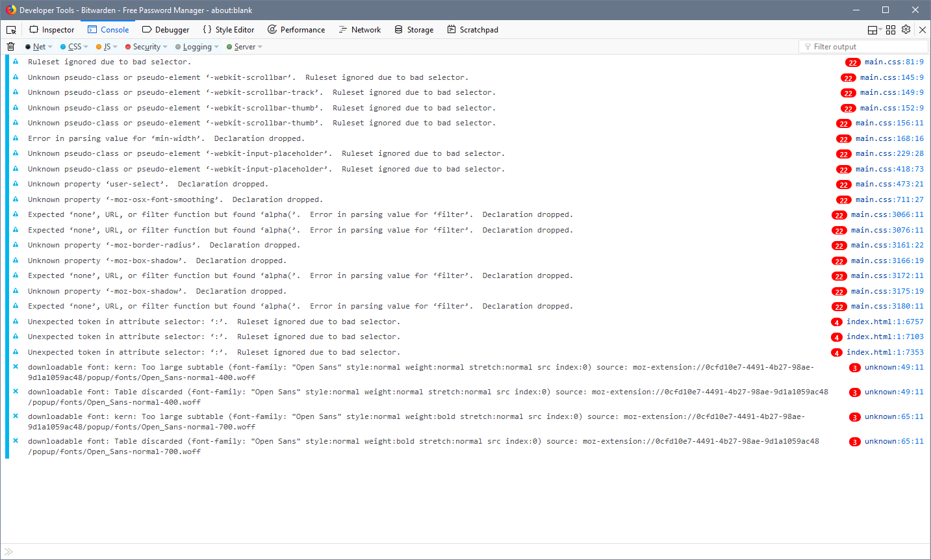
Task: Toggle the CSS message filter
Action: tap(73, 46)
